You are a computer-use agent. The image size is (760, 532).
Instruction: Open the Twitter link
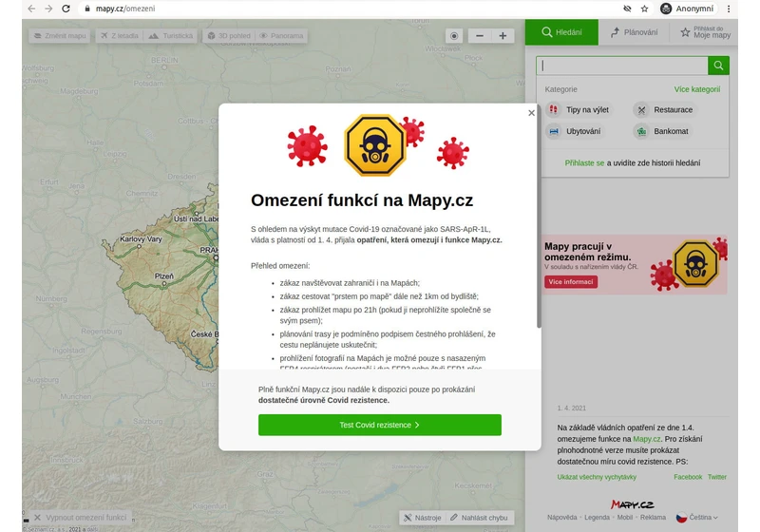717,477
